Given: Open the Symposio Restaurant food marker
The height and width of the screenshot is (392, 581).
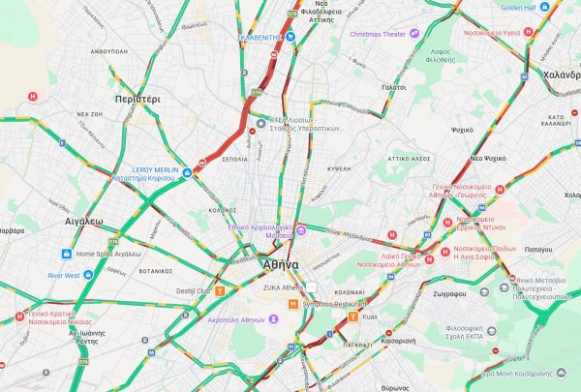Looking at the screenshot, I should pos(293,304).
